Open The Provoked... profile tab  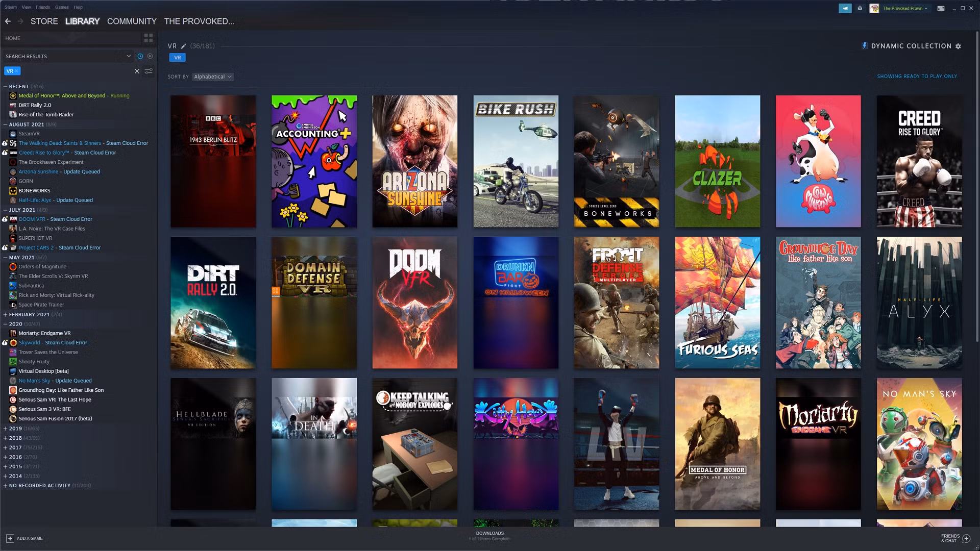(199, 21)
